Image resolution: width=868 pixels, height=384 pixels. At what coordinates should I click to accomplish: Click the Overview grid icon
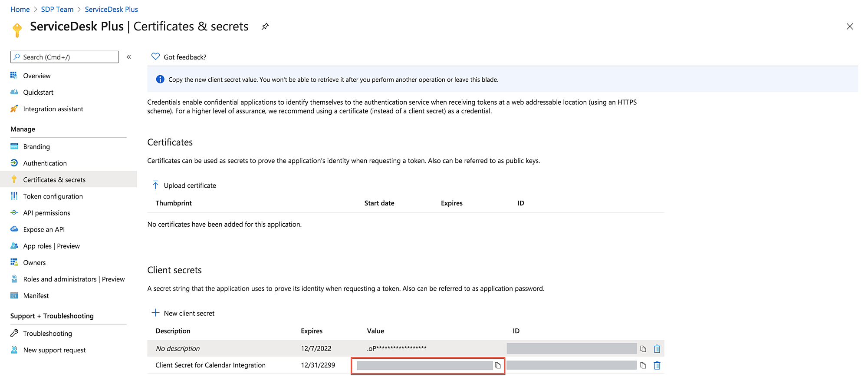(x=14, y=75)
